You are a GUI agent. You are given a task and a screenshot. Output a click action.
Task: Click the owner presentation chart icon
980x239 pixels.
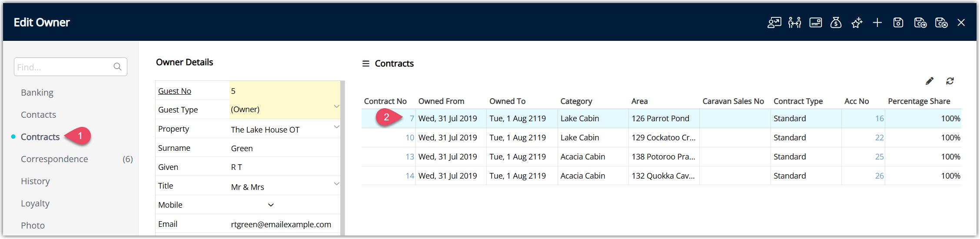tap(774, 23)
